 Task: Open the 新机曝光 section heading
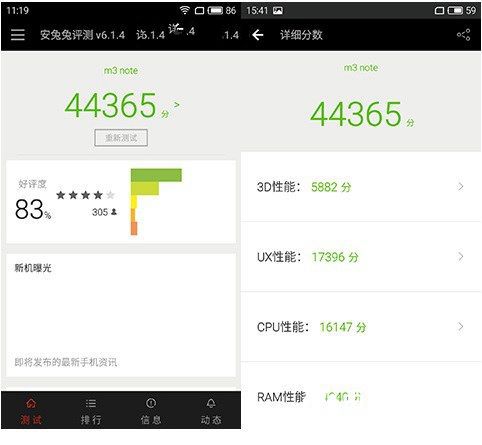point(33,268)
